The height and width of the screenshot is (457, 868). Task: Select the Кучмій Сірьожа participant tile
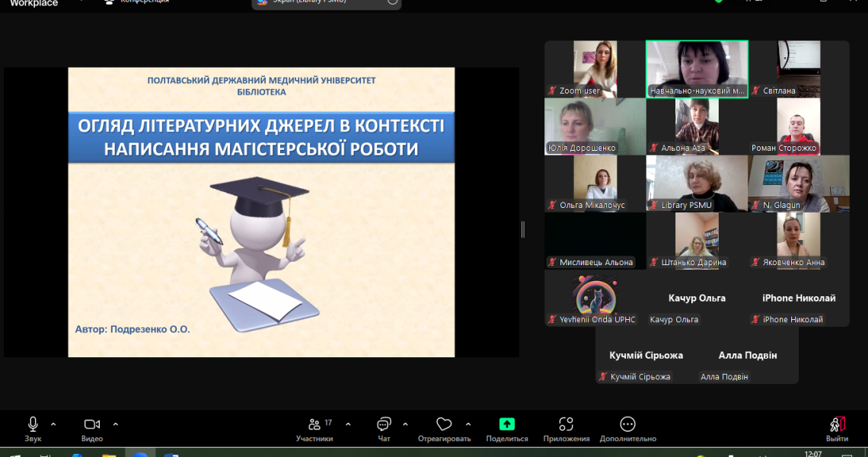(x=646, y=356)
